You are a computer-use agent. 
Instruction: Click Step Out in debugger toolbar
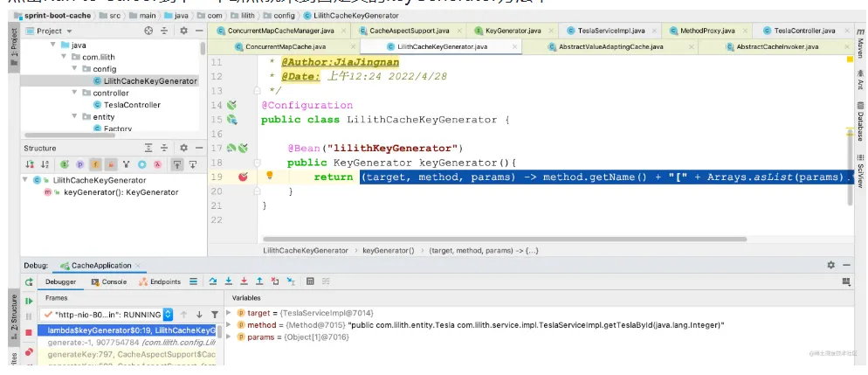(x=259, y=281)
